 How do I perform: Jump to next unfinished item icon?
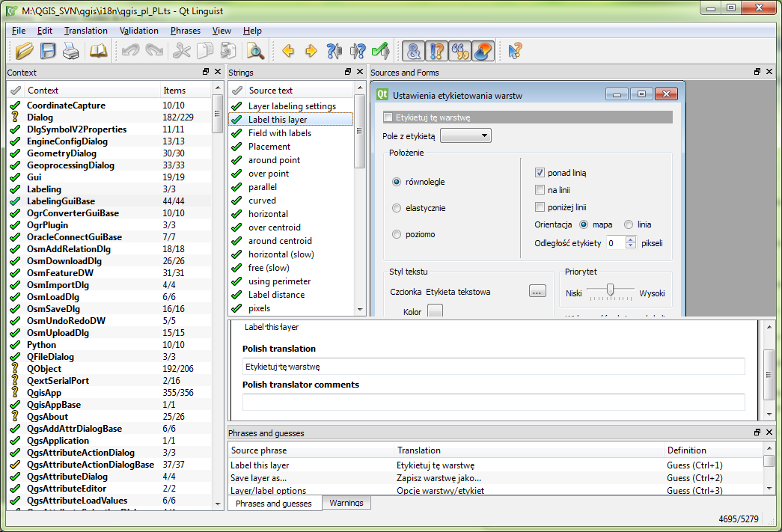(358, 51)
